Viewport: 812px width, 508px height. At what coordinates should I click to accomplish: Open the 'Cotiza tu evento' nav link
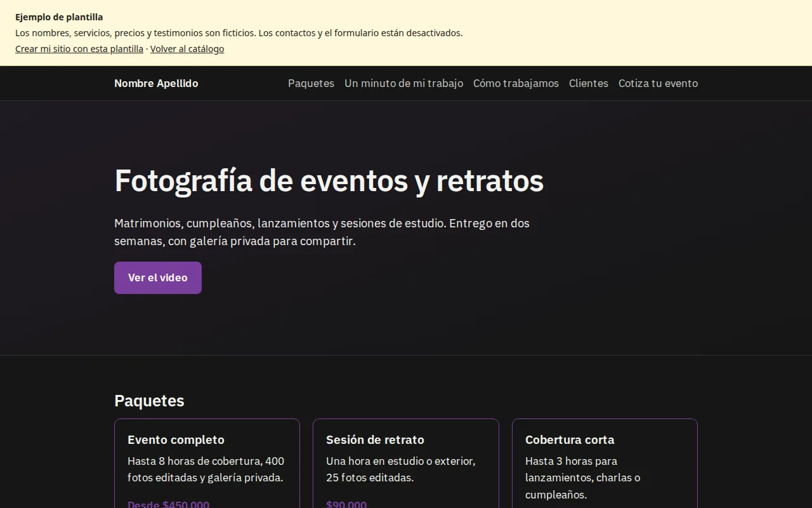[x=658, y=83]
